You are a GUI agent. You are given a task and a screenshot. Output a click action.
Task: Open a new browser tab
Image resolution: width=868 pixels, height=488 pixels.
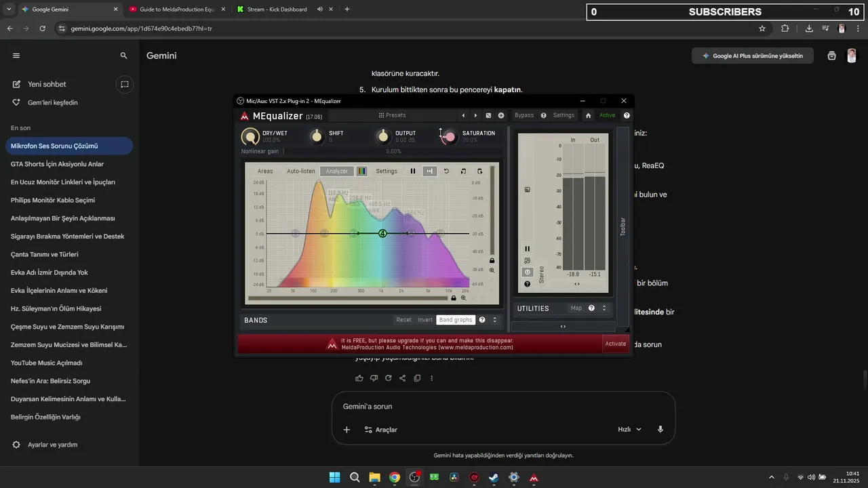click(x=347, y=9)
